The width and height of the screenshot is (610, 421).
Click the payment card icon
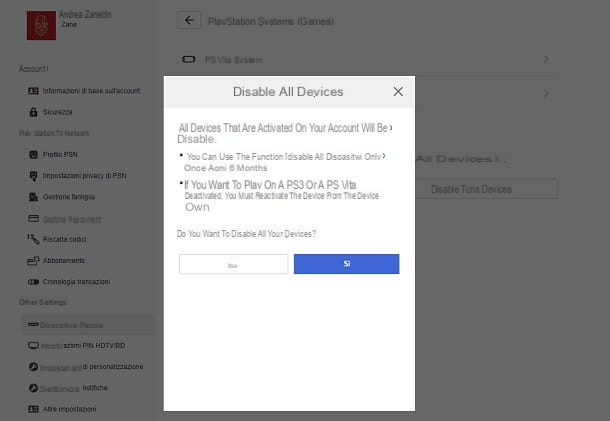tap(33, 218)
